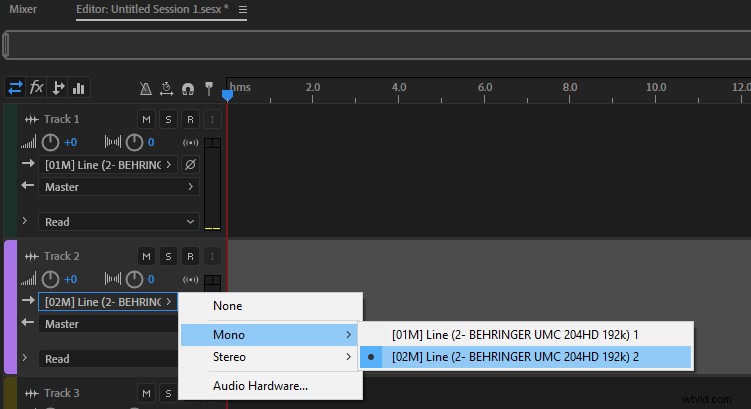Solo Track 1
This screenshot has width=751, height=409.
[x=168, y=119]
